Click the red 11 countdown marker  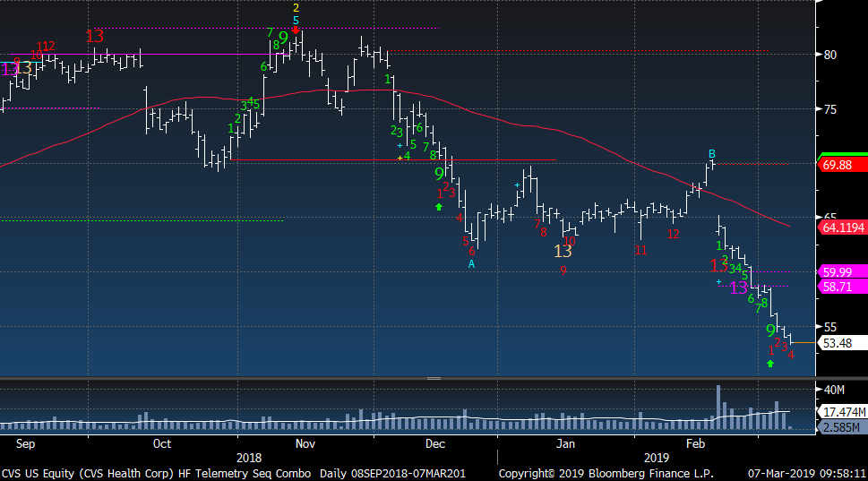click(x=640, y=250)
